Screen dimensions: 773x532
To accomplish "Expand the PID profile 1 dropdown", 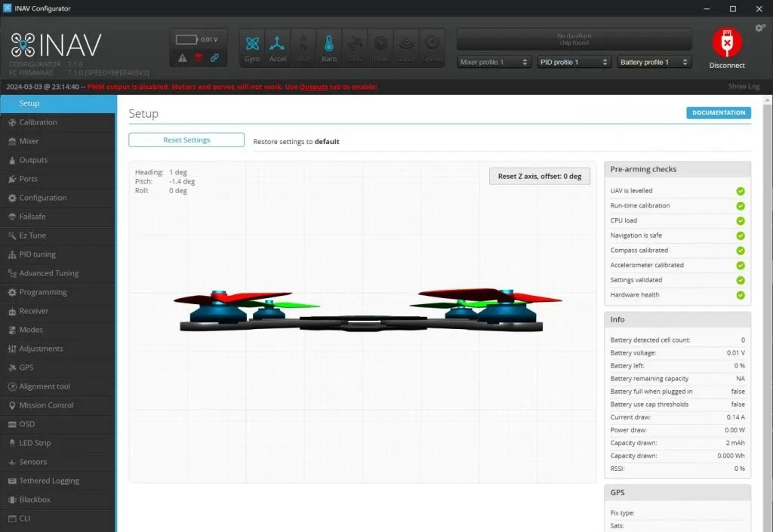I will point(574,62).
